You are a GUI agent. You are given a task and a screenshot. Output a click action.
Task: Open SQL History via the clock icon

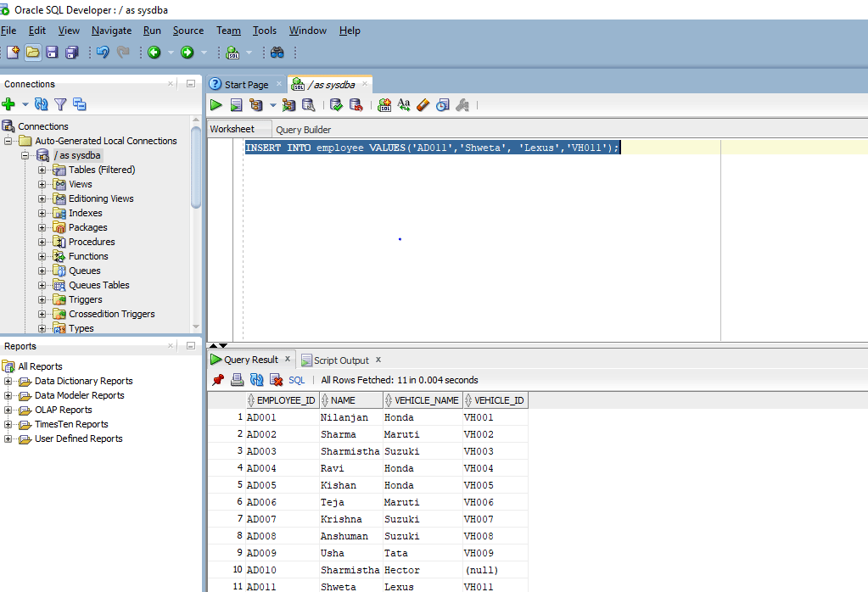coord(441,104)
